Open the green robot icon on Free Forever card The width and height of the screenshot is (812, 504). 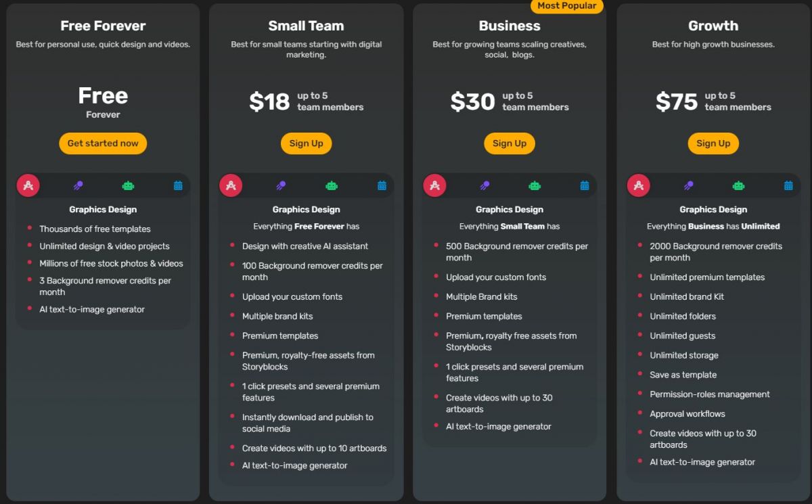(128, 184)
